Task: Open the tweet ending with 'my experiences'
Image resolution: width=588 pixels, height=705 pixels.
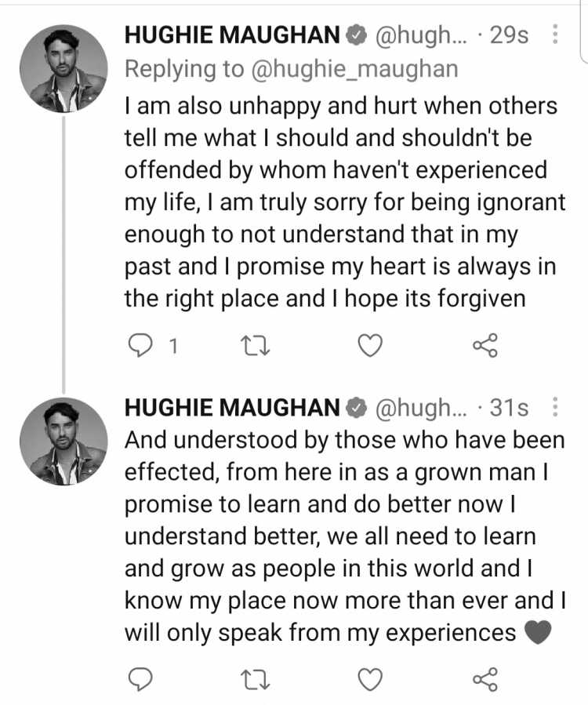Action: pos(345,536)
